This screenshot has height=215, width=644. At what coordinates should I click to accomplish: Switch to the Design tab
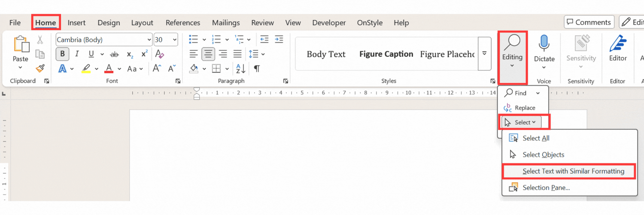pyautogui.click(x=108, y=23)
